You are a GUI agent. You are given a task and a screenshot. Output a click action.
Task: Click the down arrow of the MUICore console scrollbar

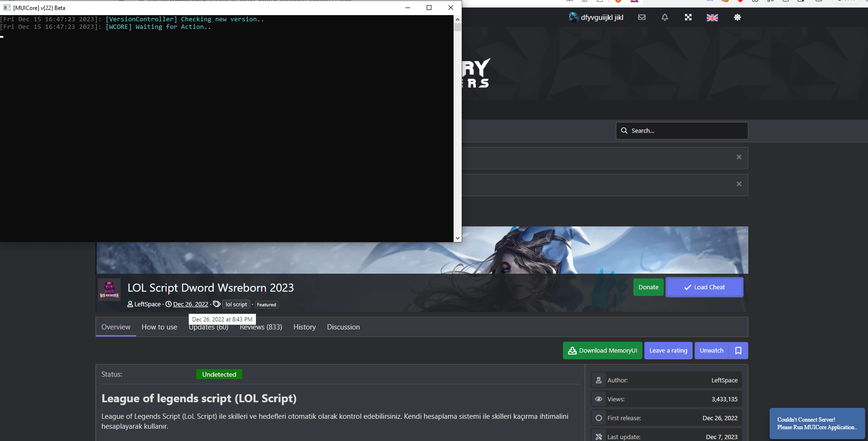coord(457,238)
